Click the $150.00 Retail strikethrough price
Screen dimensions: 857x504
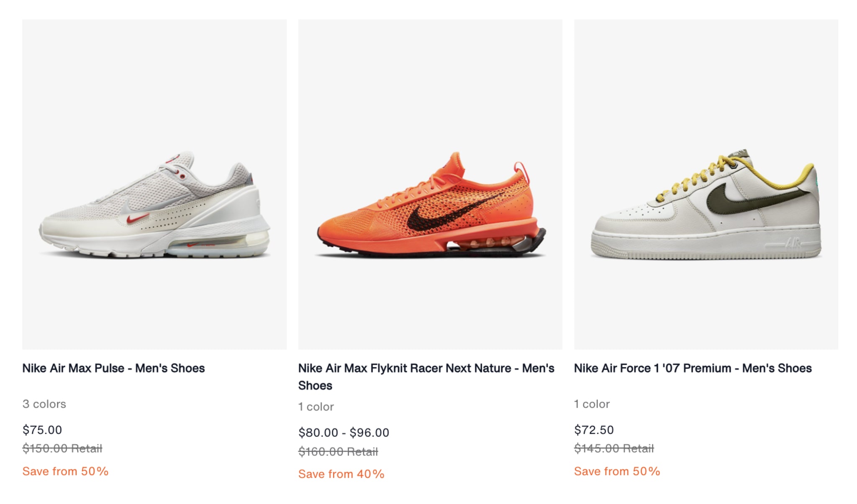[62, 448]
